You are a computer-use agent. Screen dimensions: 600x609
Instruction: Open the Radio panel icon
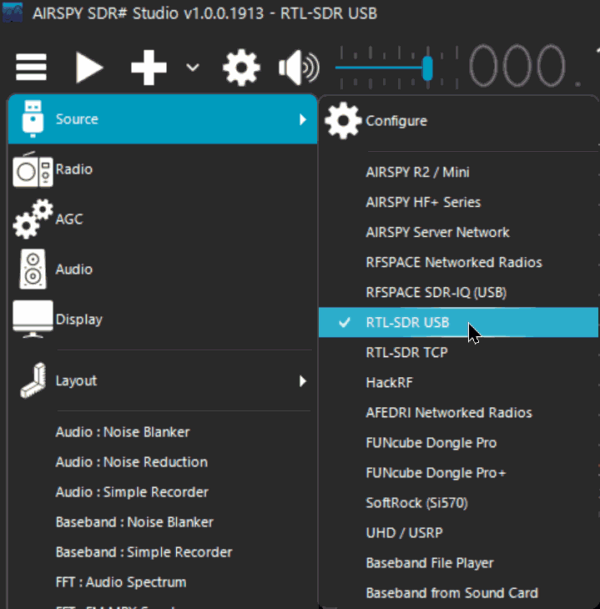32,170
